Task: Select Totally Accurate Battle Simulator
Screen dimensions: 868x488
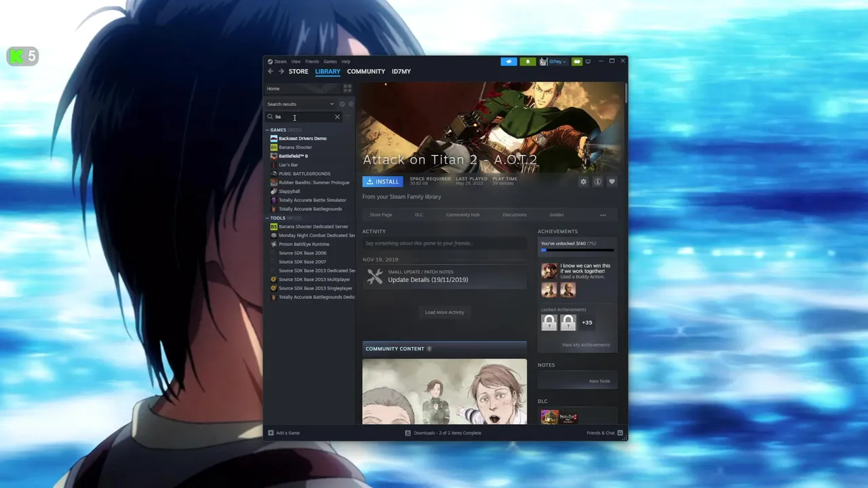Action: pyautogui.click(x=312, y=200)
